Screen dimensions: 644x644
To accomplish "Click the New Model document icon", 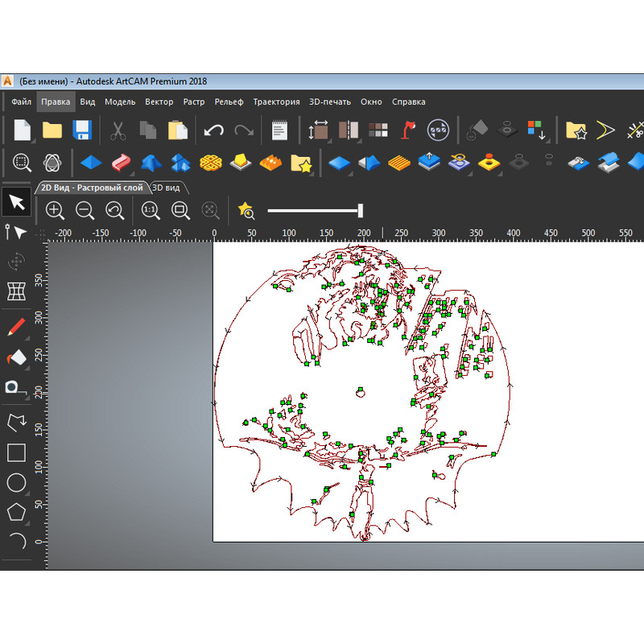I will point(23,130).
